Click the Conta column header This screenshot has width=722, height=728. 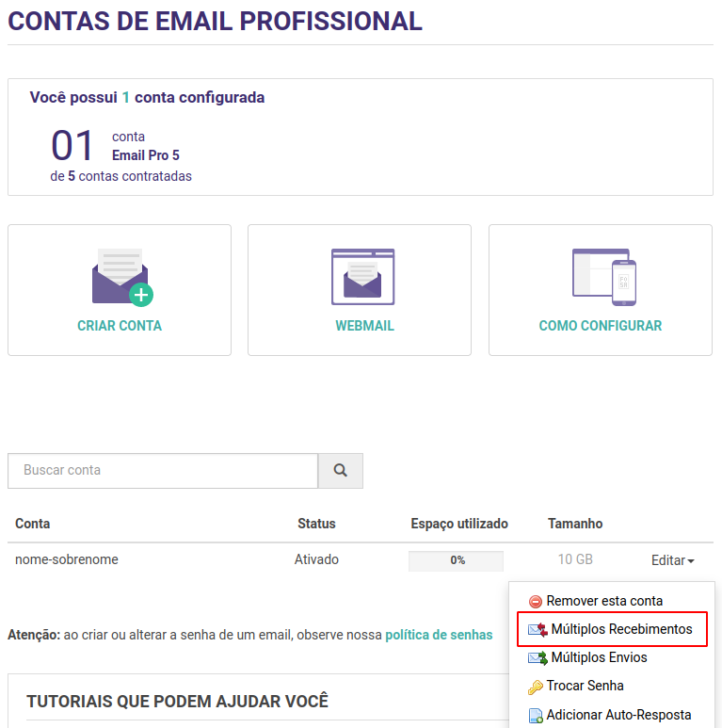tap(33, 524)
